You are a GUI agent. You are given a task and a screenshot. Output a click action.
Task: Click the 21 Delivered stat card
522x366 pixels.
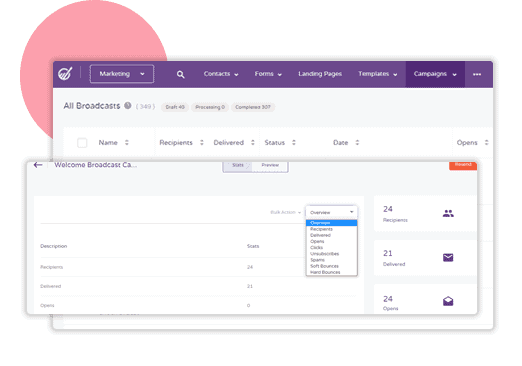click(x=425, y=258)
